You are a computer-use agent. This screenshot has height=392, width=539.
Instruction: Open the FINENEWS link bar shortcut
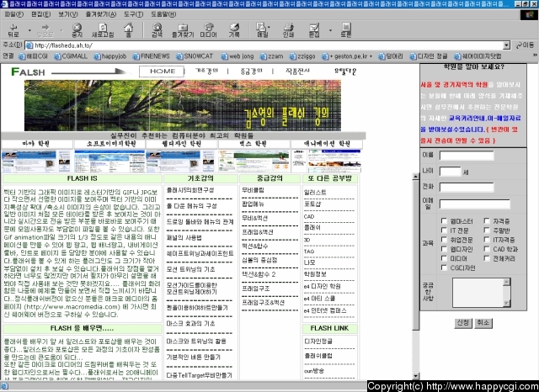click(x=152, y=56)
